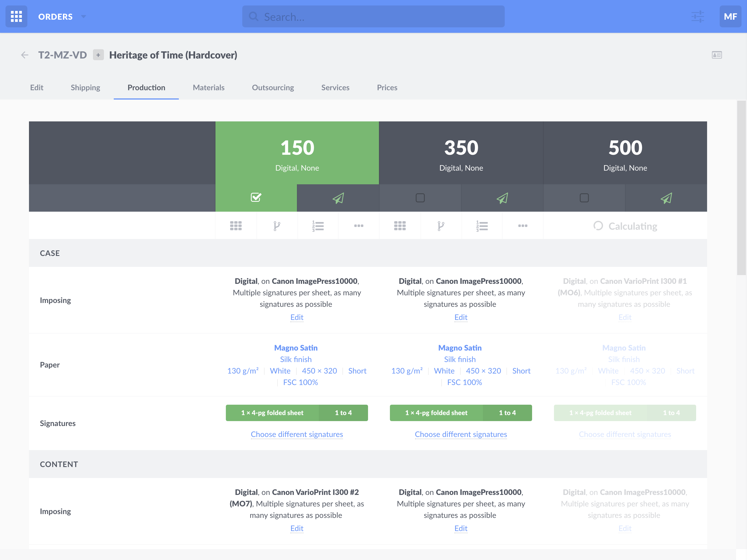Click the Search input field
The image size is (747, 560).
373,17
